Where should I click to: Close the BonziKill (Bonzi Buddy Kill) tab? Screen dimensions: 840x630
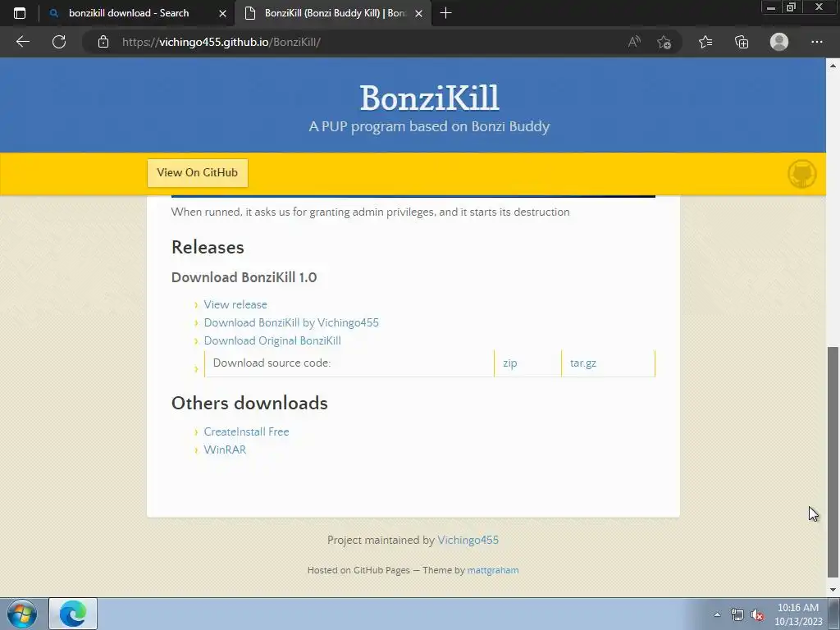(419, 13)
